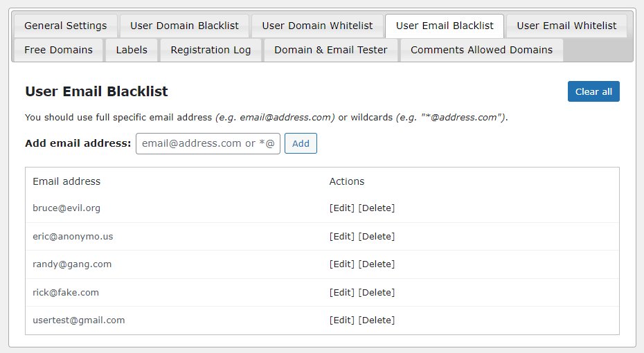Focus the Add email address field
The width and height of the screenshot is (644, 353).
coord(208,143)
